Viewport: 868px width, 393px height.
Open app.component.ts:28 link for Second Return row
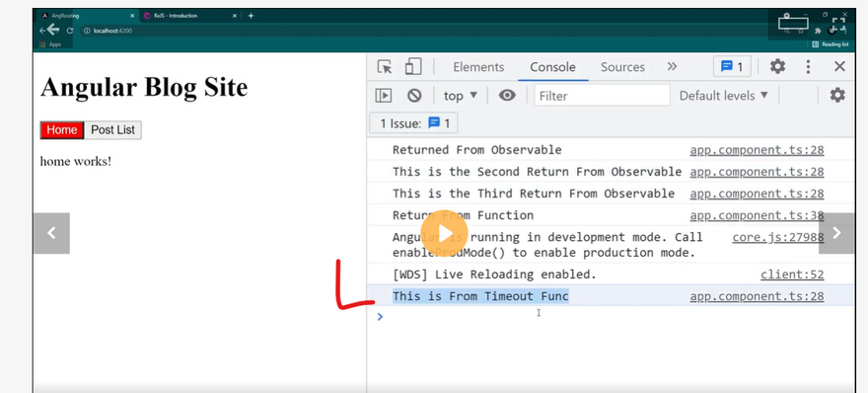[x=757, y=172]
